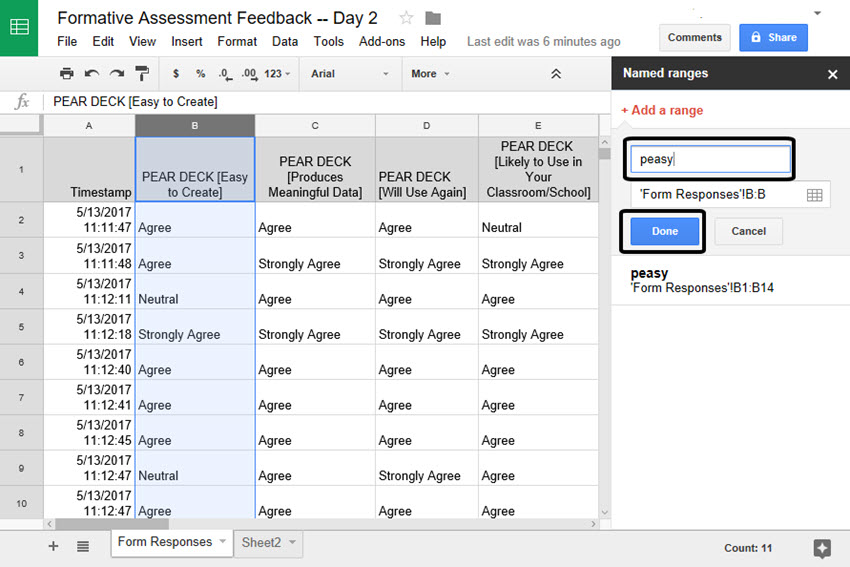Switch to the Sheet2 tab
850x567 pixels.
point(261,542)
